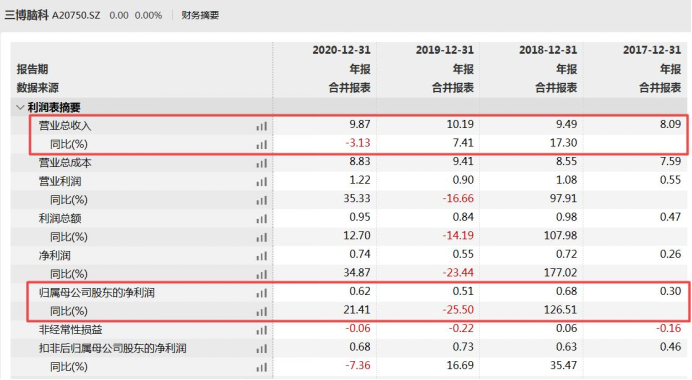Viewport: 692px width, 380px height.
Task: Open chart icon for 净利润 row
Action: tap(262, 256)
